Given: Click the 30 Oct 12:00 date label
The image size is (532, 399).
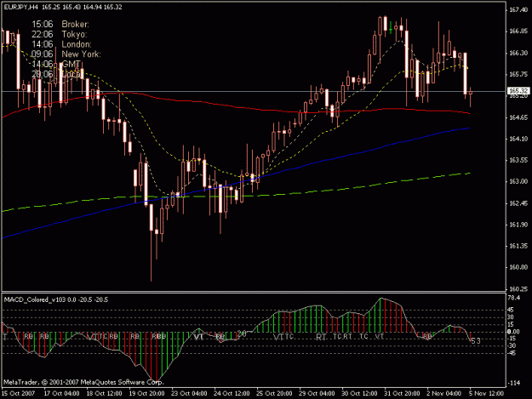Looking at the screenshot, I should 360,394.
